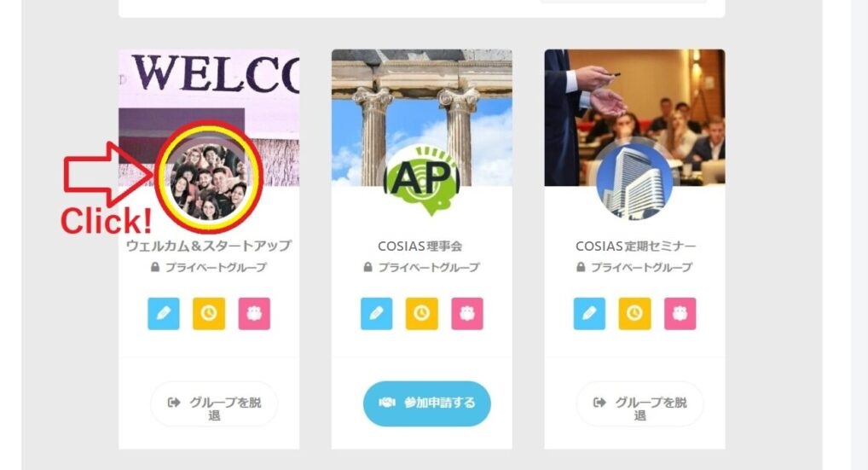Image resolution: width=868 pixels, height=470 pixels.
Task: Click blue pencil icon under COSIAS定期セミナー
Action: 589,314
